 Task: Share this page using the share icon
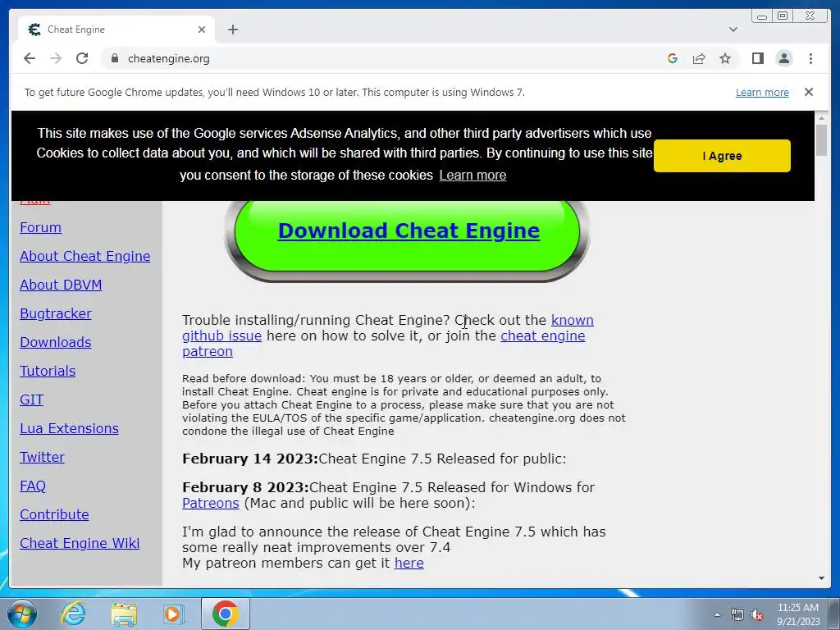(699, 58)
